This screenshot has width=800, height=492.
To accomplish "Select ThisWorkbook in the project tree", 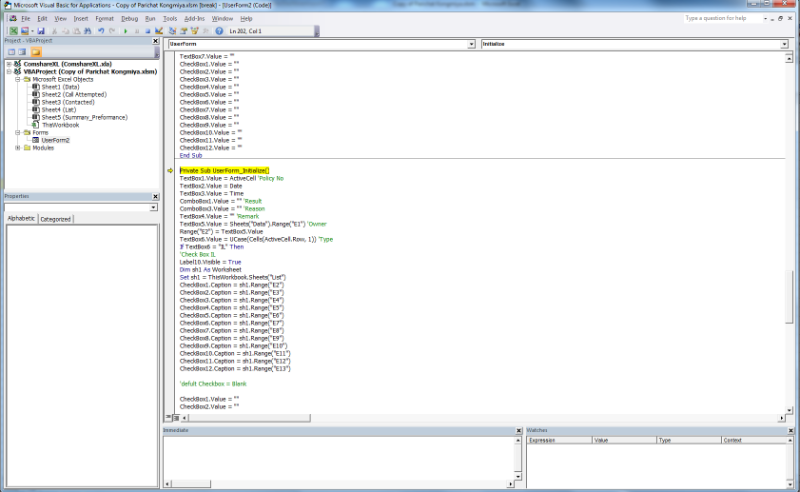I will [x=60, y=124].
